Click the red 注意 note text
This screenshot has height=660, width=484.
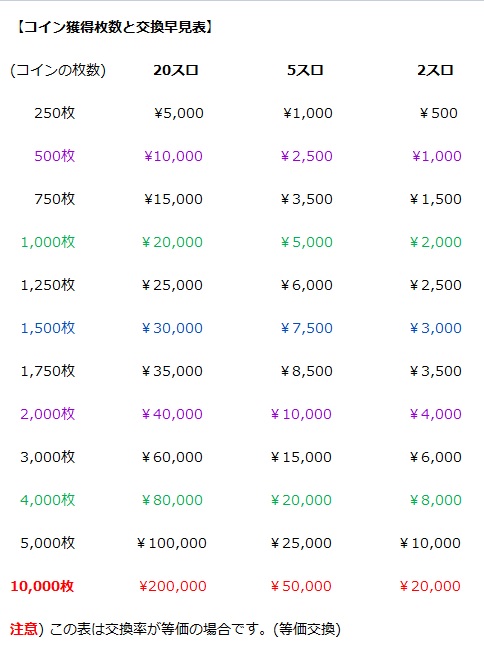(24, 629)
